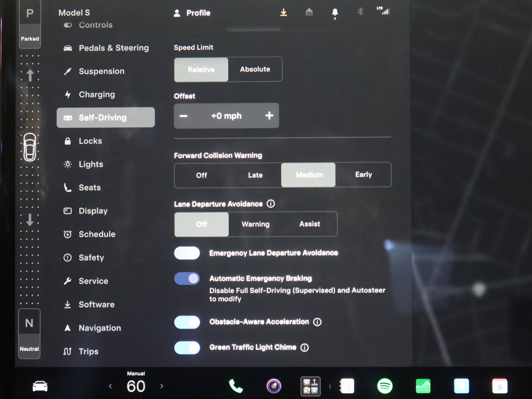Screen dimensions: 532x399
Task: Toggle Obstacle-Aware Acceleration switch
Action: (187, 322)
